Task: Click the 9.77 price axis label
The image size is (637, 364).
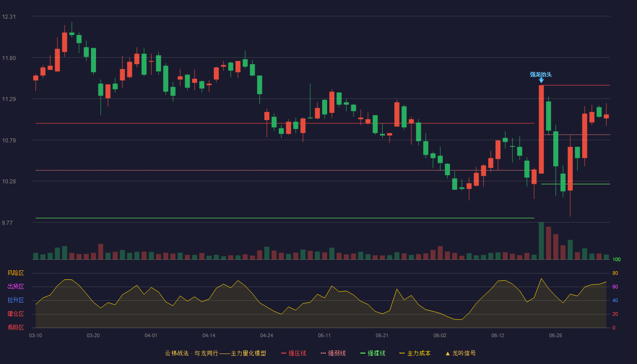Action: pyautogui.click(x=7, y=223)
